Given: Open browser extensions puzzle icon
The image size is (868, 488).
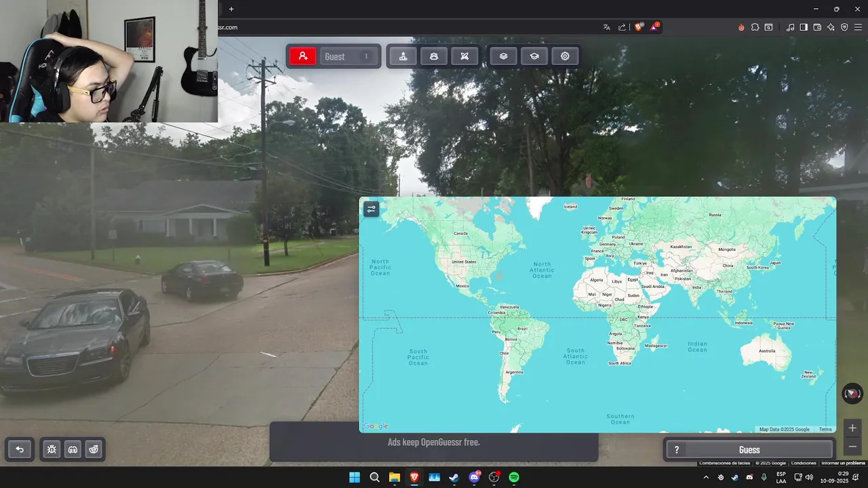Looking at the screenshot, I should (755, 27).
